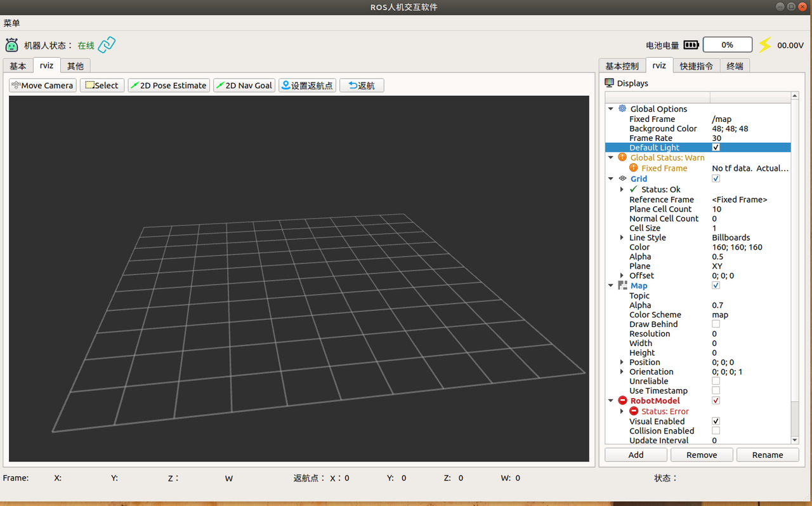Click the Add display button

(636, 455)
